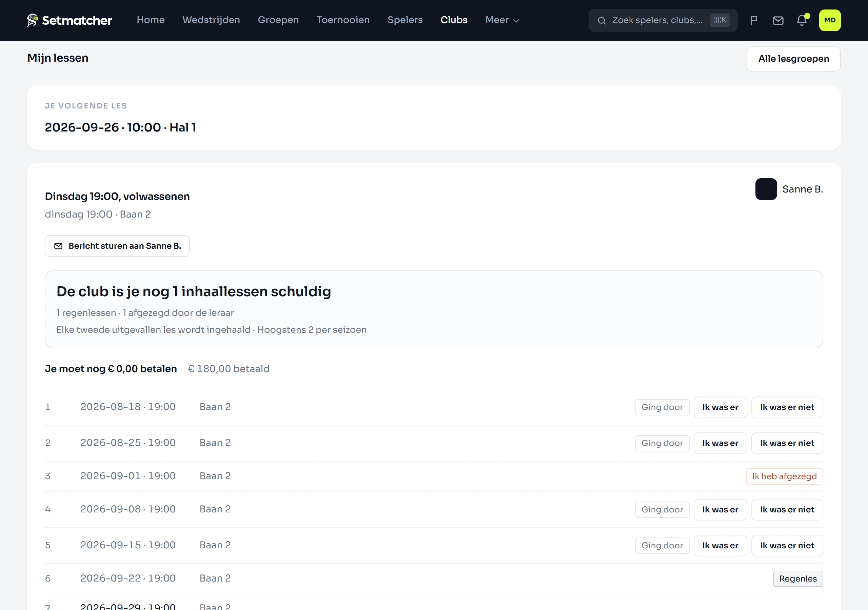Mark 'Ik was er' for lesson 2026-09-08
This screenshot has width=868, height=610.
pyautogui.click(x=720, y=509)
